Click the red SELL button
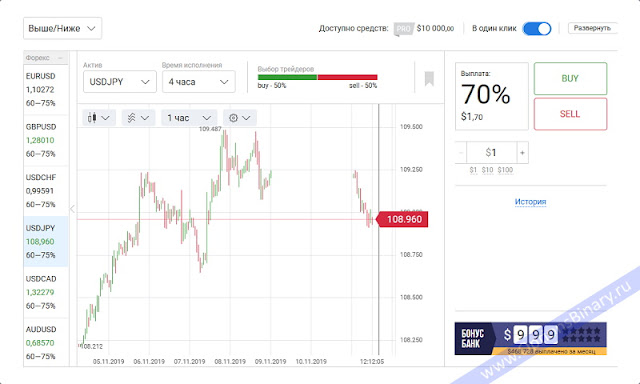Image resolution: width=640 pixels, height=384 pixels. pos(570,114)
